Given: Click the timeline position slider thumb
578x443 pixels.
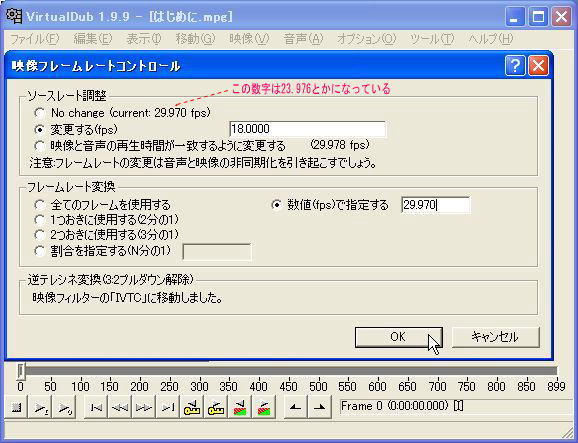Looking at the screenshot, I should pos(21,371).
